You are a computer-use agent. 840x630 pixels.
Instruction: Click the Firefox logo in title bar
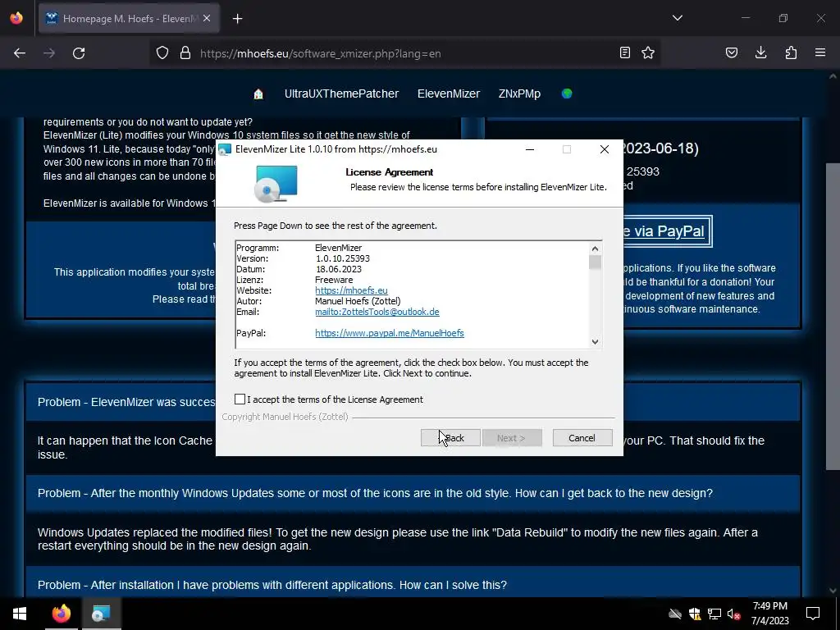click(x=16, y=18)
